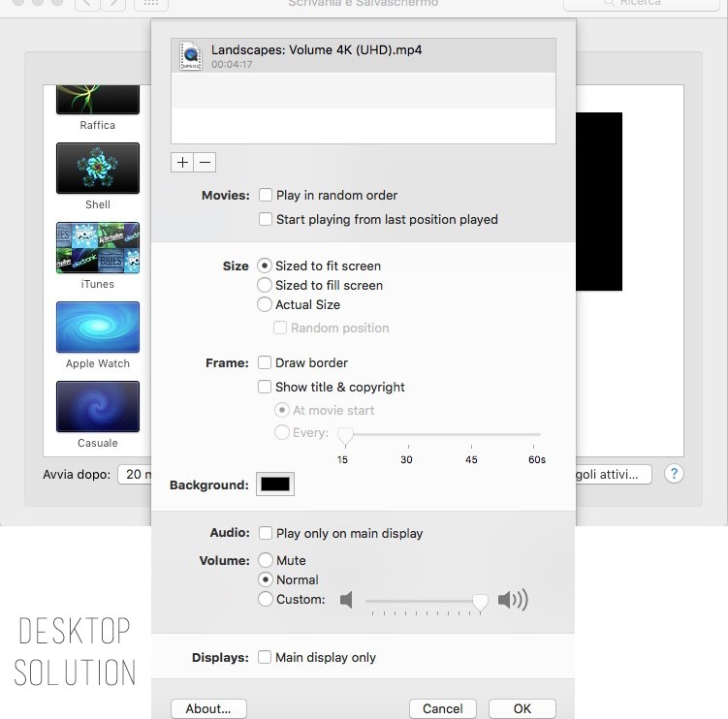
Task: Check Main display only
Action: point(265,657)
